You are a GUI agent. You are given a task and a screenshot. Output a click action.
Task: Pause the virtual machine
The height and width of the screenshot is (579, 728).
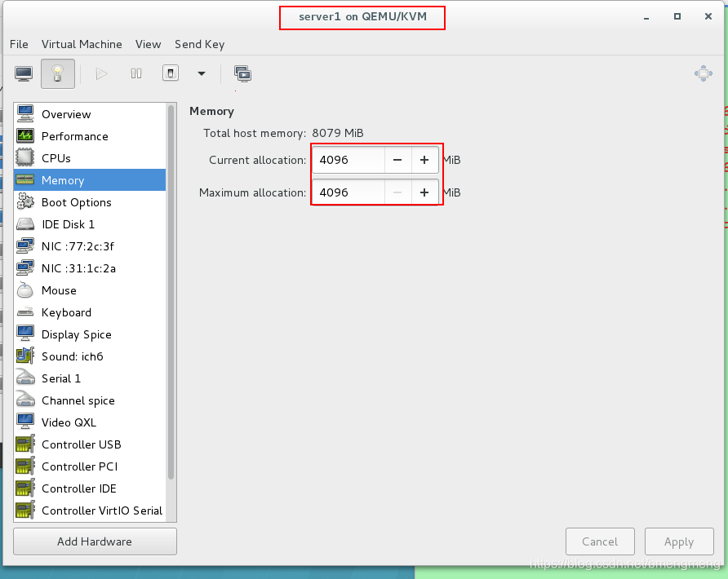(136, 73)
